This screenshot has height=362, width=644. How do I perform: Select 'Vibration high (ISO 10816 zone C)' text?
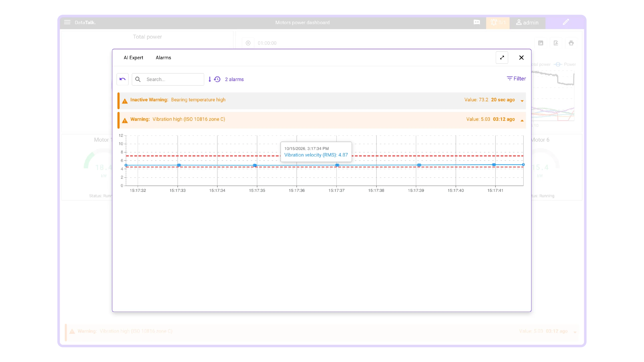[x=189, y=119]
